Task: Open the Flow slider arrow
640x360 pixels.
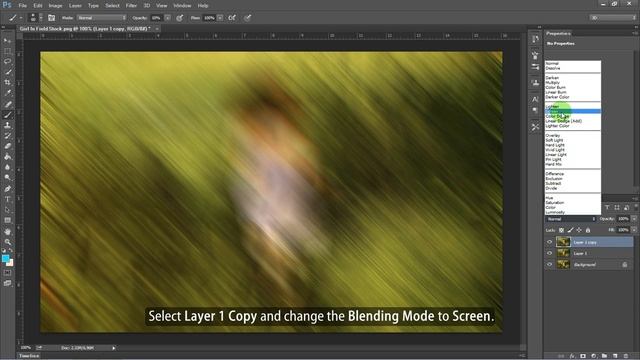Action: [220, 18]
